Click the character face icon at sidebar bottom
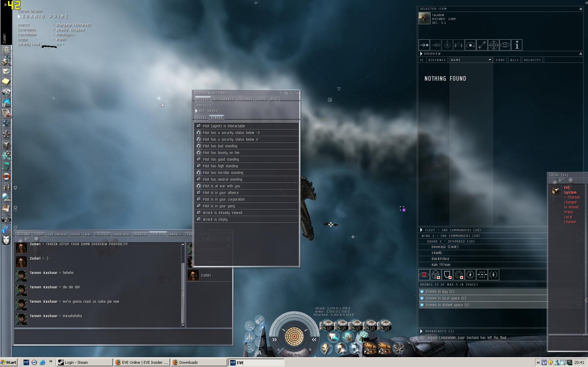The image size is (588, 367). coord(6,240)
